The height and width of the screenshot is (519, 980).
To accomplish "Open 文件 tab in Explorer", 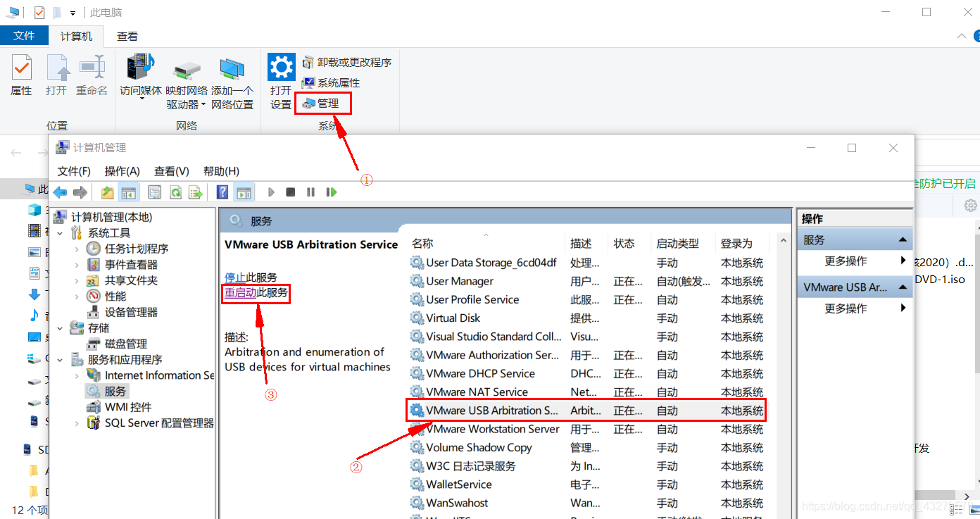I will click(24, 36).
